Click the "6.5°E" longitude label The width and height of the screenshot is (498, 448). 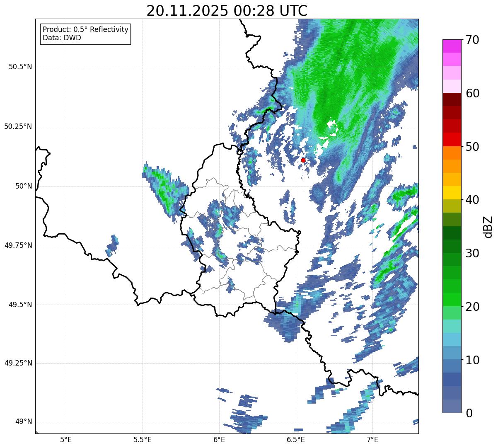coord(296,439)
